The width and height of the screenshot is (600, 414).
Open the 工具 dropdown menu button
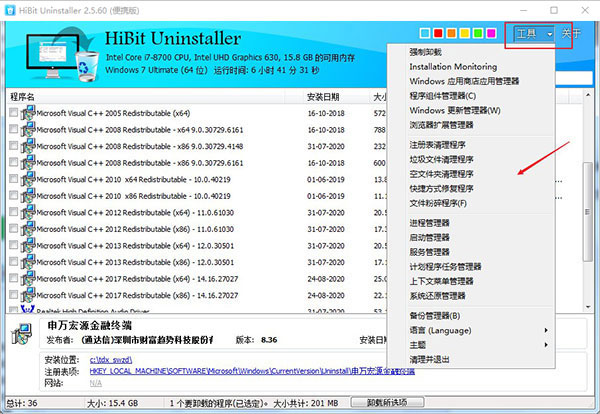[x=534, y=34]
